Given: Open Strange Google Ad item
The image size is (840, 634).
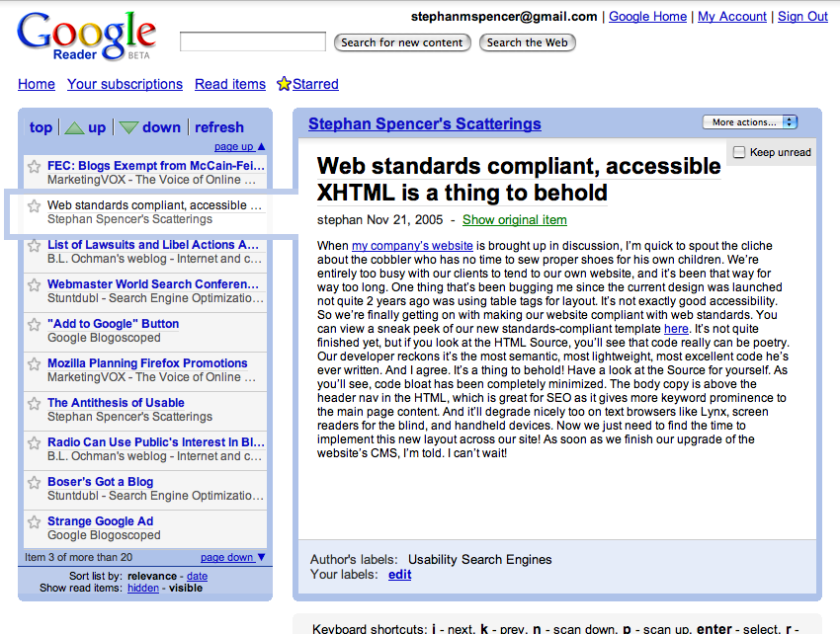Looking at the screenshot, I should (x=100, y=521).
